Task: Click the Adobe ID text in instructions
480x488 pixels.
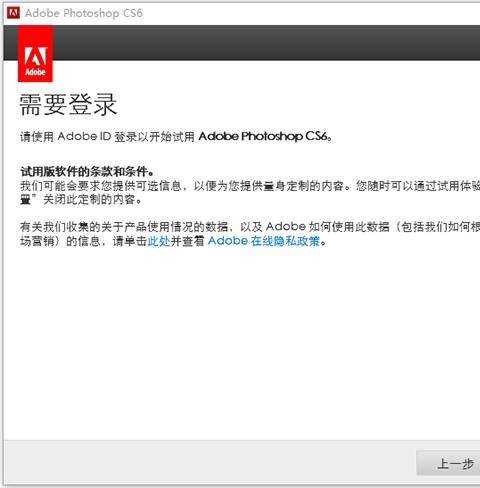Action: (x=84, y=136)
